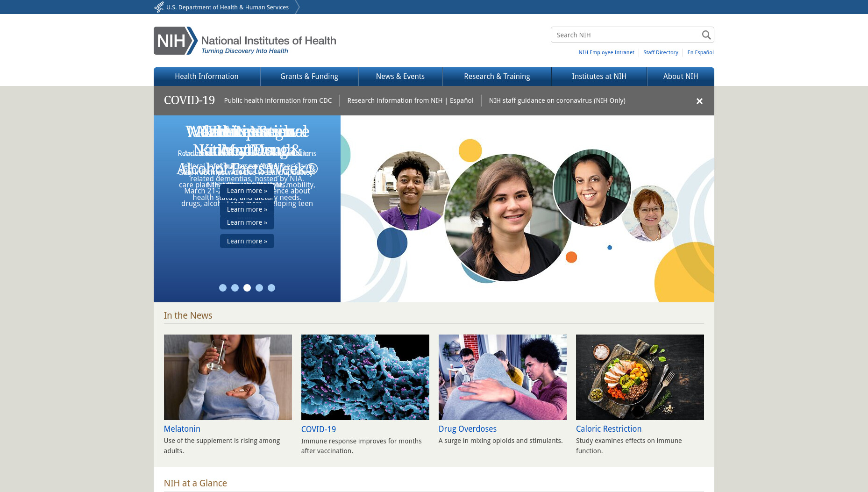Open NIH staff guidance on coronavirus
Image resolution: width=868 pixels, height=492 pixels.
click(557, 100)
